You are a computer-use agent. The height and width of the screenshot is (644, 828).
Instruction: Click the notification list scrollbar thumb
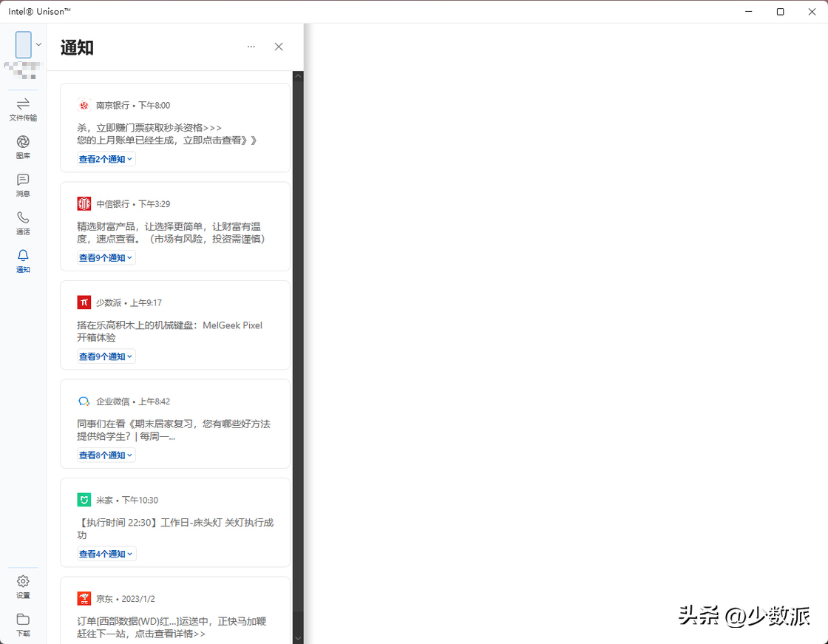pyautogui.click(x=298, y=346)
